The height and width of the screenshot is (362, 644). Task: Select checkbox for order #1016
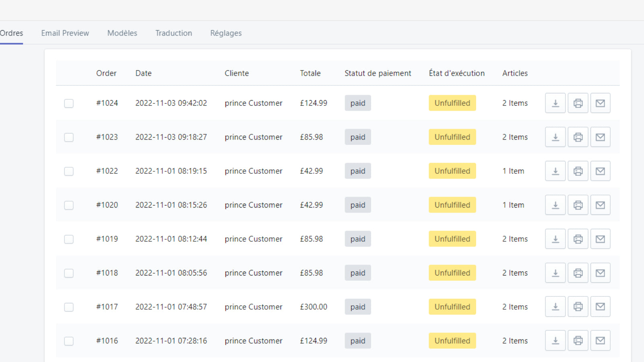click(69, 341)
